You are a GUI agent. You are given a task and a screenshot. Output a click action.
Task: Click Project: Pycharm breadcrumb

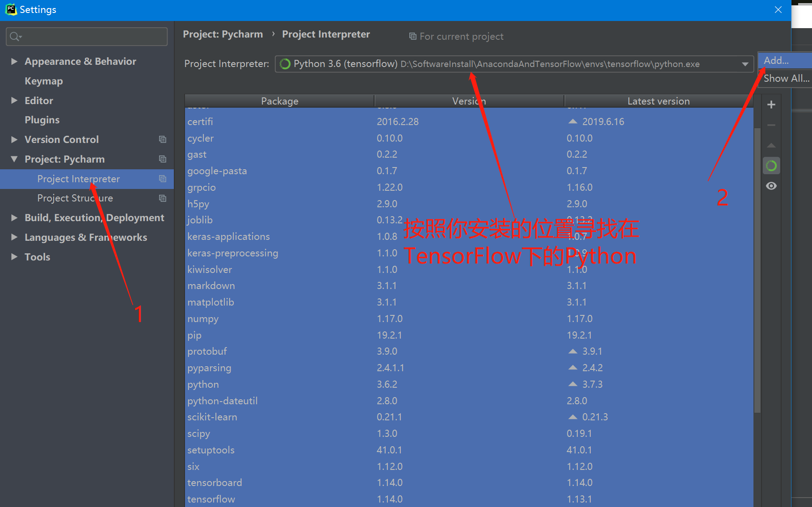223,34
